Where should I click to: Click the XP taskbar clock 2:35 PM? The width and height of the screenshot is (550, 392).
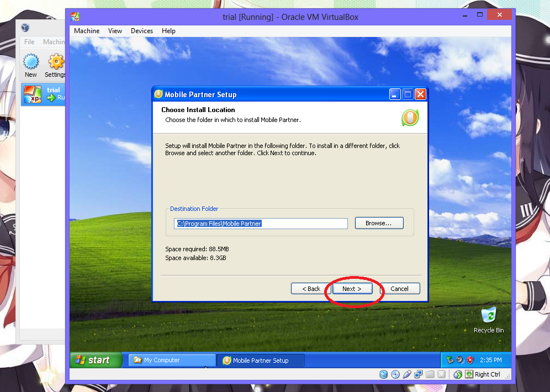(x=491, y=360)
